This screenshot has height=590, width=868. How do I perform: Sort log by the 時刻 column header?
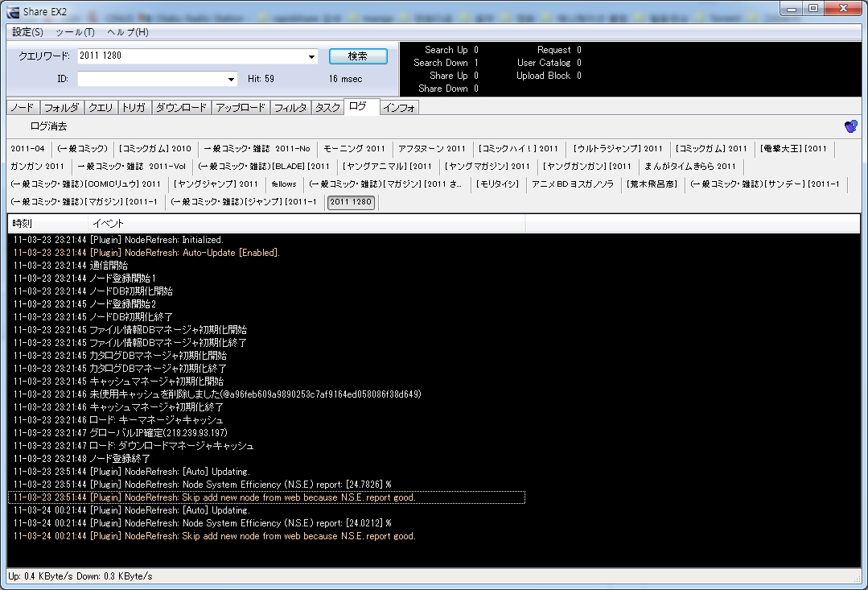click(47, 223)
